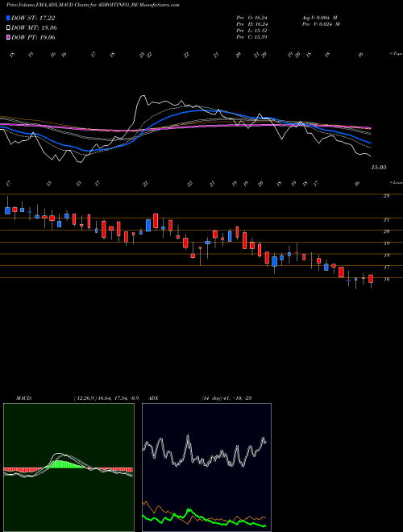Screen dimensions: 403x532
Task: Click the Tops label beside the upper chart
Action: pos(397,54)
